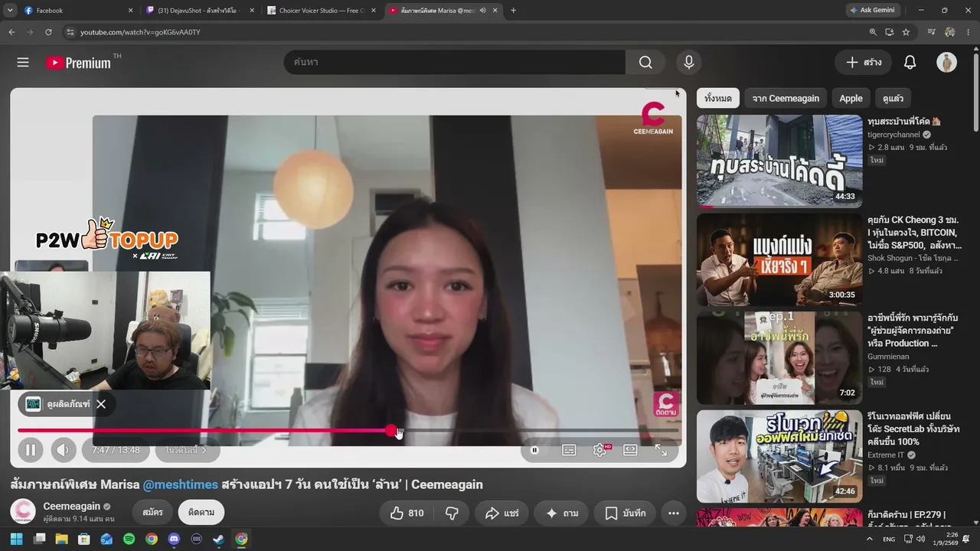Open Spotify from the taskbar

(129, 539)
